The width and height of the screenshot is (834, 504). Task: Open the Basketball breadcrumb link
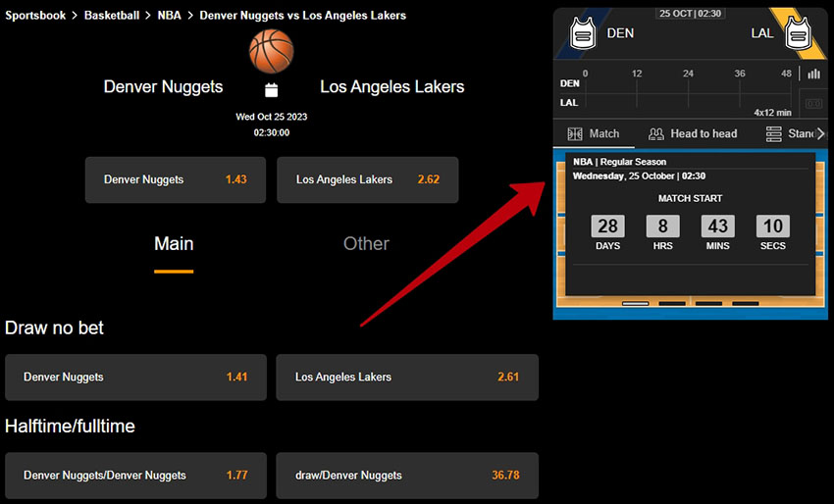pos(114,16)
